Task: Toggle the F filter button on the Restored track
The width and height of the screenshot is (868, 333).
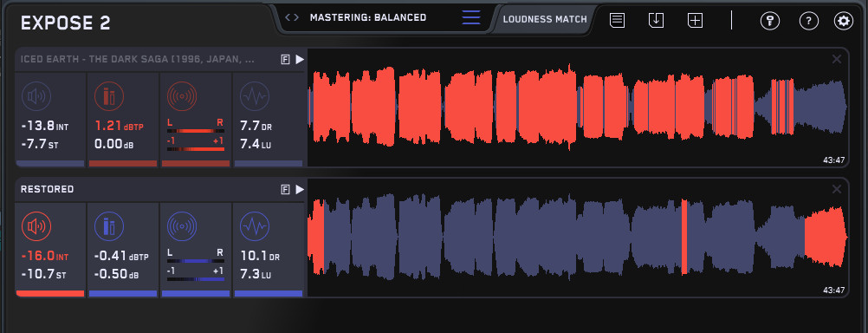Action: [x=286, y=190]
